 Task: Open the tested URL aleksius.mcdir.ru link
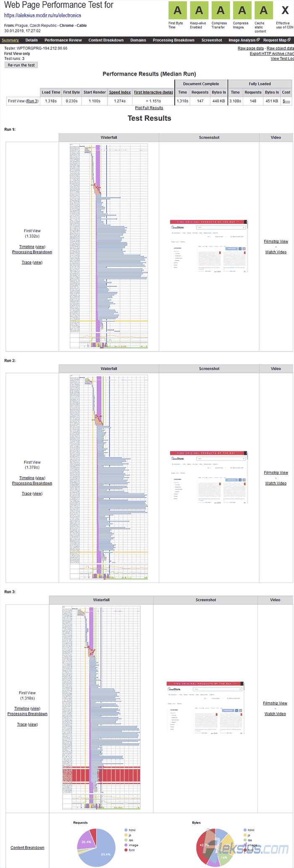tap(42, 16)
